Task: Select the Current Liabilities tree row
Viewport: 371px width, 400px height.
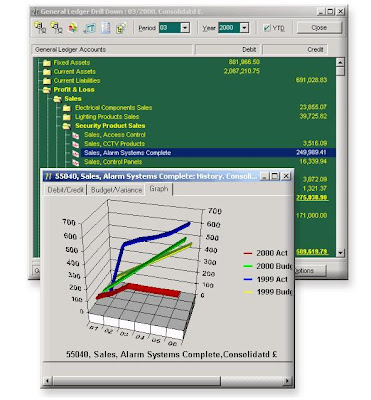Action: pos(77,80)
